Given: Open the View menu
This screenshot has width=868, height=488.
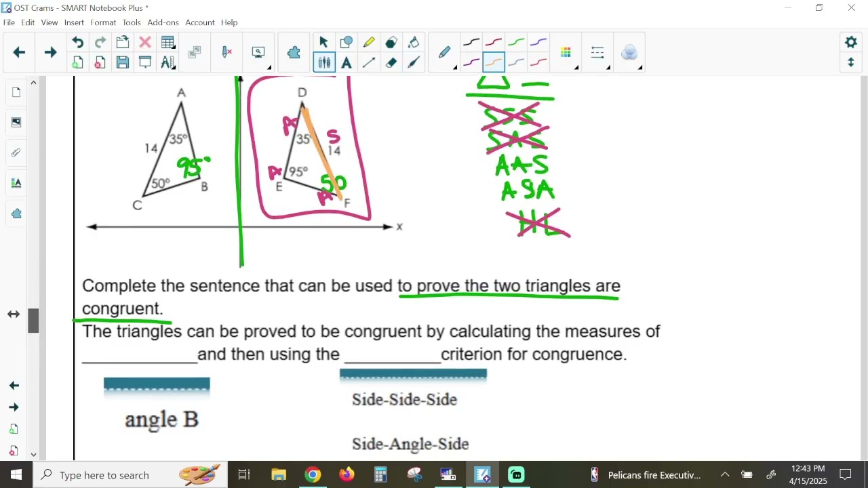Looking at the screenshot, I should (x=50, y=22).
